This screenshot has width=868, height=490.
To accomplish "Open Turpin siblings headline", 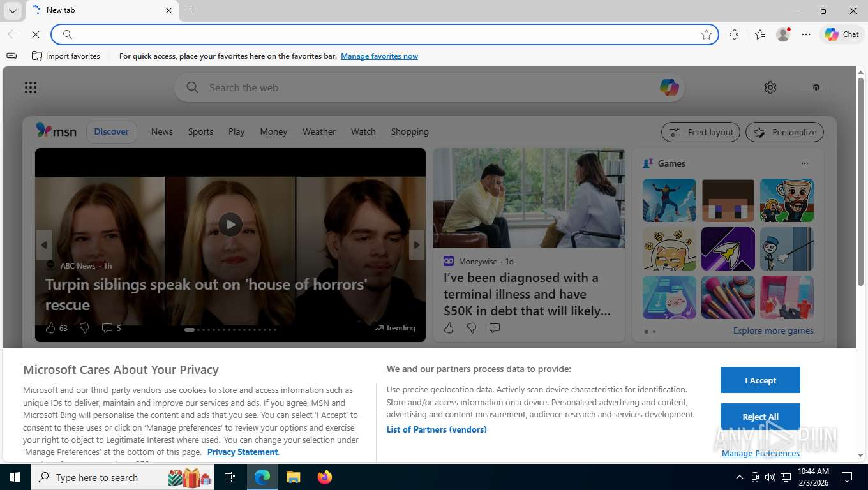I will pyautogui.click(x=206, y=294).
